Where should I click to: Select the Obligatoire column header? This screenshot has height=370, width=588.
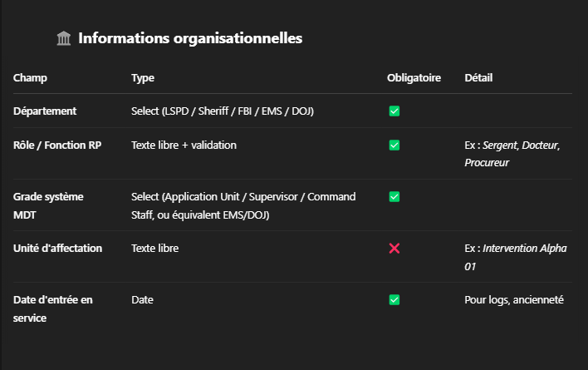point(414,78)
